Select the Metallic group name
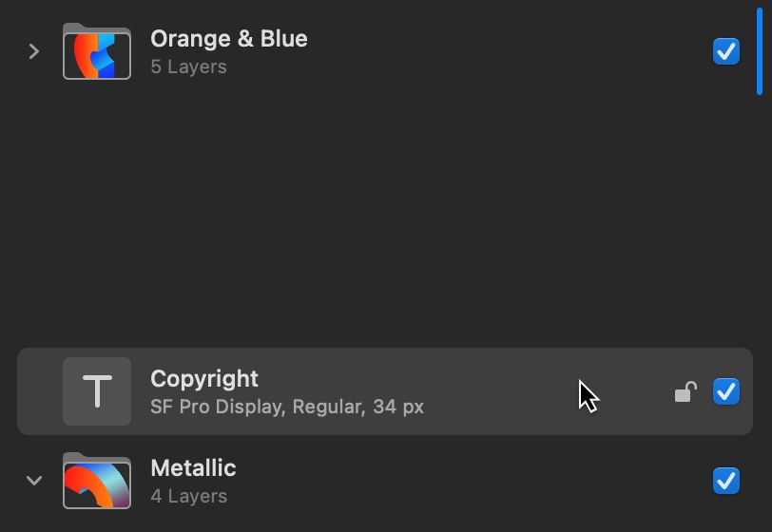772x532 pixels. pyautogui.click(x=193, y=468)
